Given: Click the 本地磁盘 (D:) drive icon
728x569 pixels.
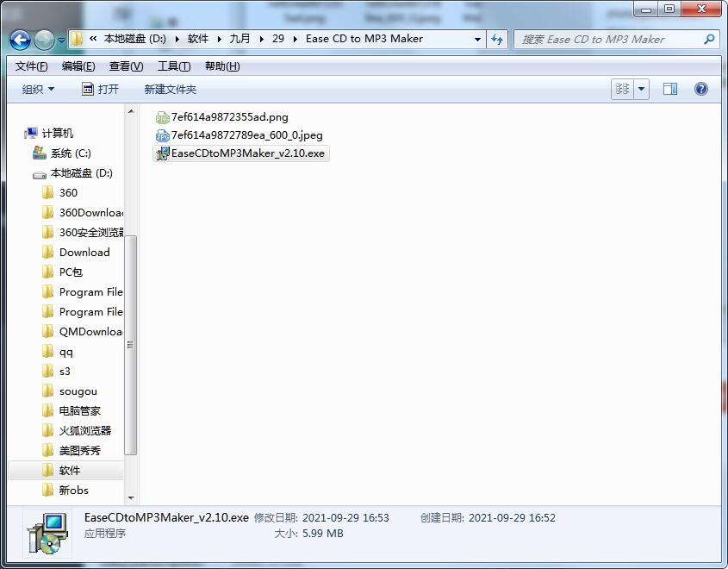Looking at the screenshot, I should 40,174.
